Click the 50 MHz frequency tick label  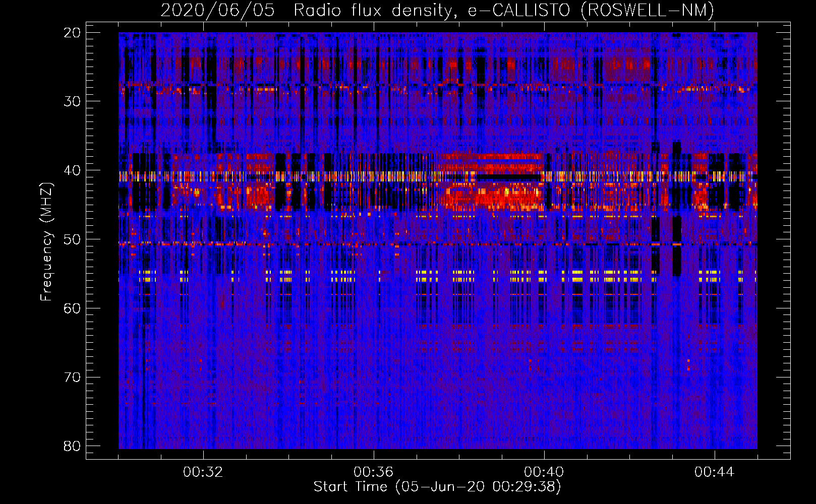pos(72,239)
